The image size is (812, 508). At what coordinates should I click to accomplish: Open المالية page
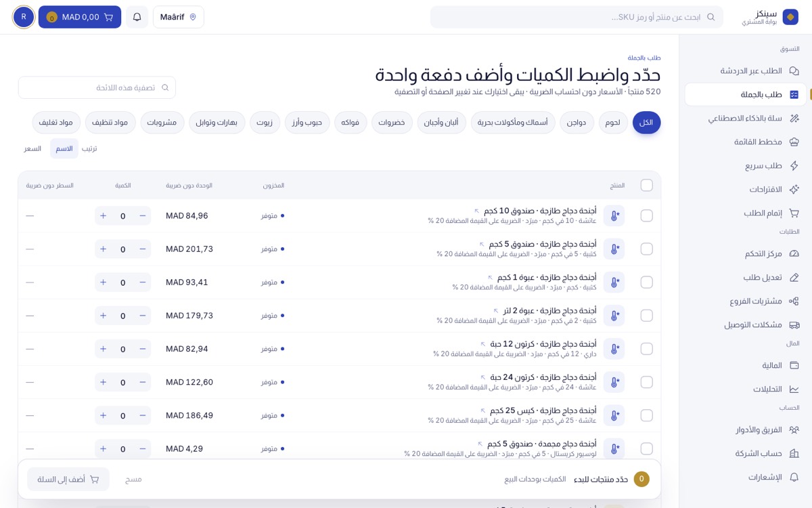(747, 366)
